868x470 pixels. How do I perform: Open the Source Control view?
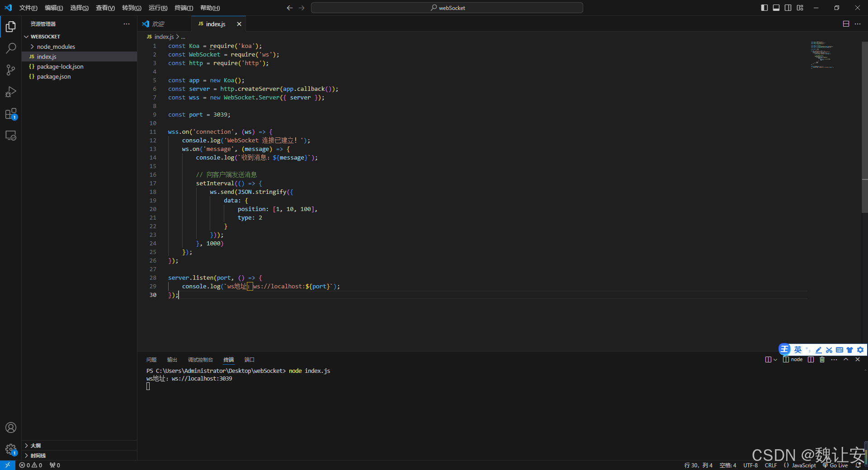(10, 70)
